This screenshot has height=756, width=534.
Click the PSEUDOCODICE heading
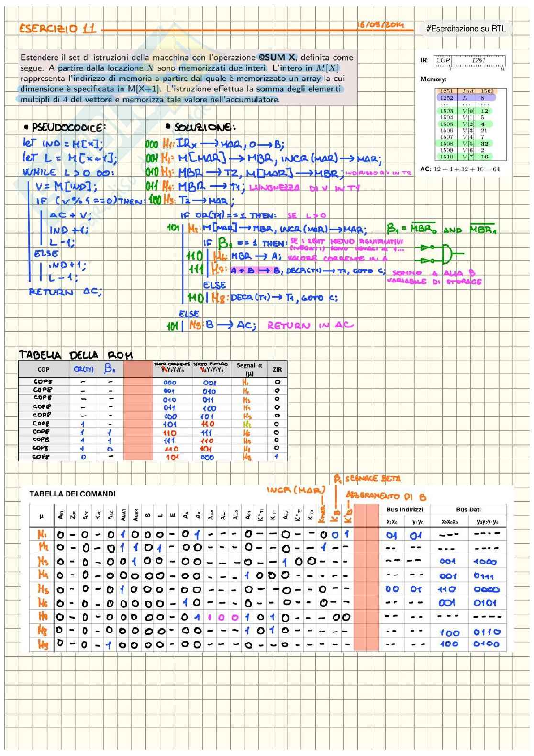pos(65,127)
